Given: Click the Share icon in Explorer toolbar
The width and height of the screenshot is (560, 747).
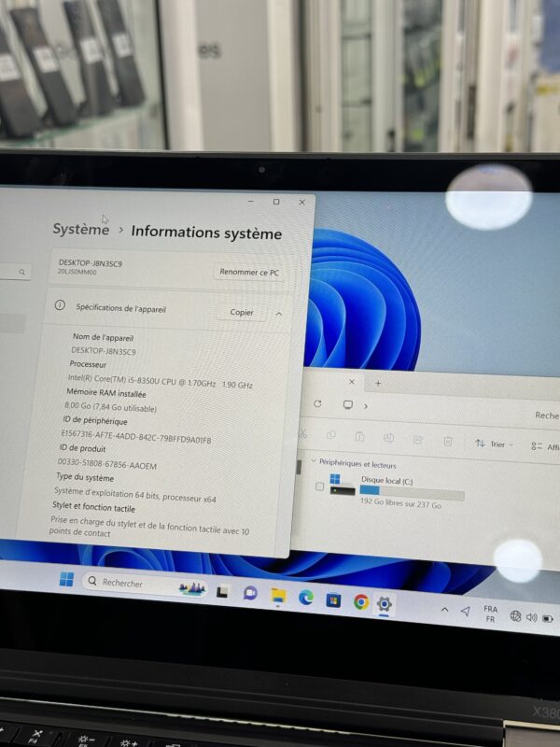Looking at the screenshot, I should (x=418, y=440).
